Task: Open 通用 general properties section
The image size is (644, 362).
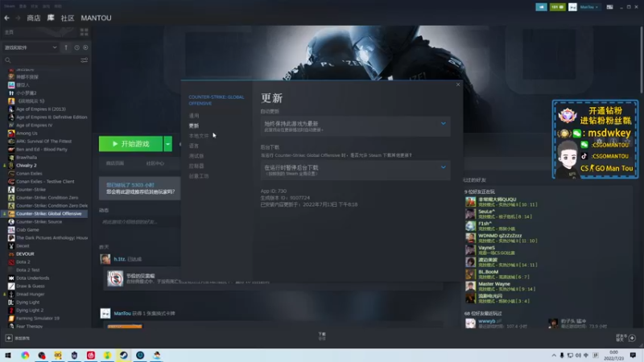Action: click(194, 116)
